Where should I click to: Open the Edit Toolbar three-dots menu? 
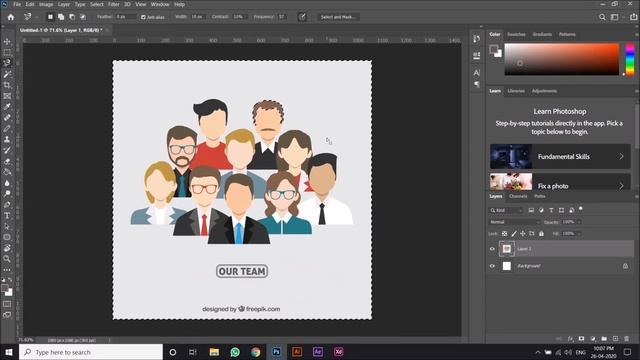pos(7,270)
